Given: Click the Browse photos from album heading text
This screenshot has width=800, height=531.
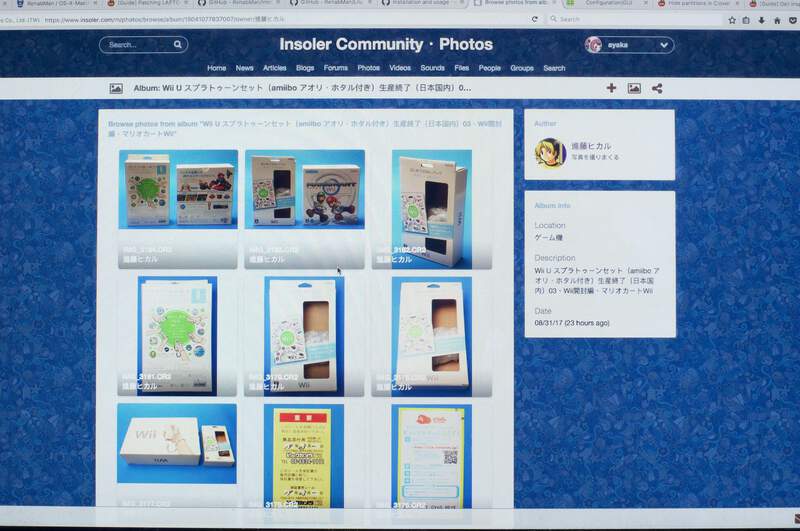Looking at the screenshot, I should point(305,129).
